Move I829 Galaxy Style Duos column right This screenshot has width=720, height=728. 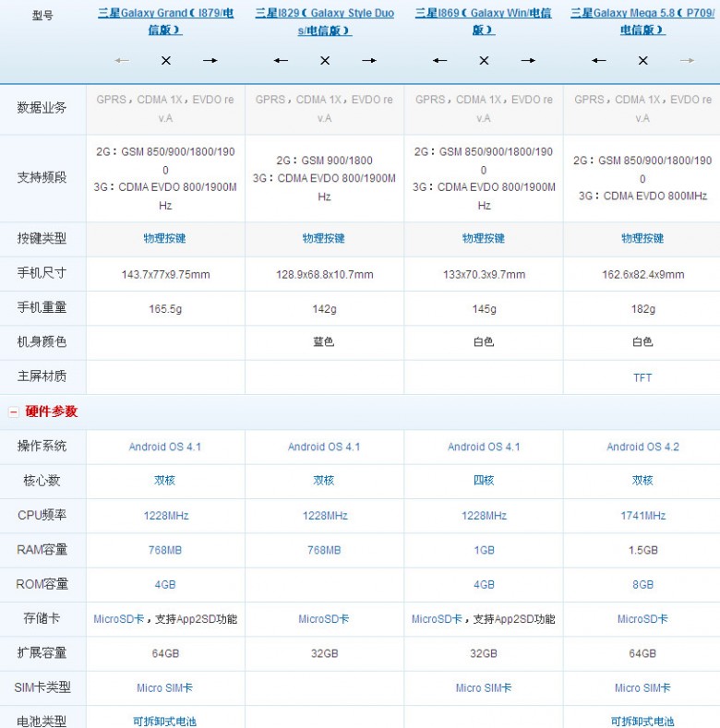pos(369,60)
